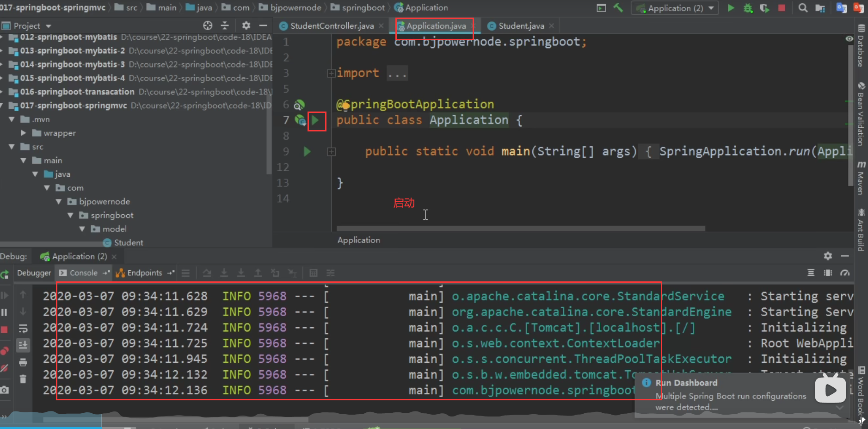
Task: Open the Debugger tab
Action: pos(34,273)
